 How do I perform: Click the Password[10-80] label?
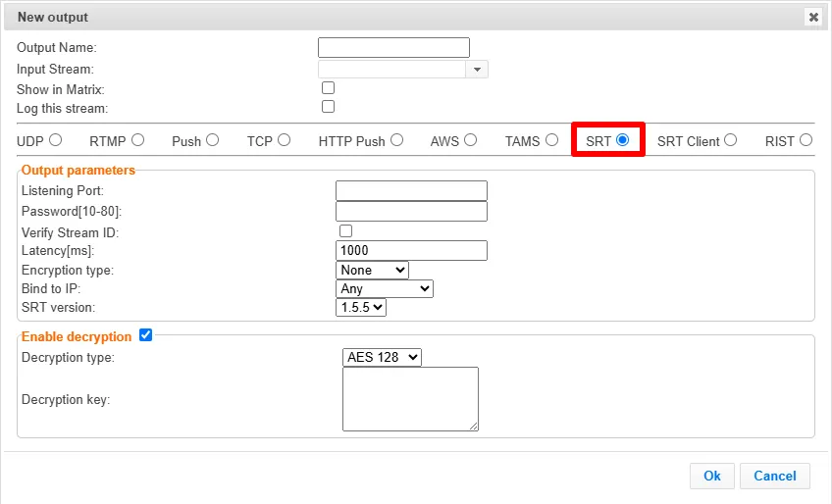click(x=72, y=211)
